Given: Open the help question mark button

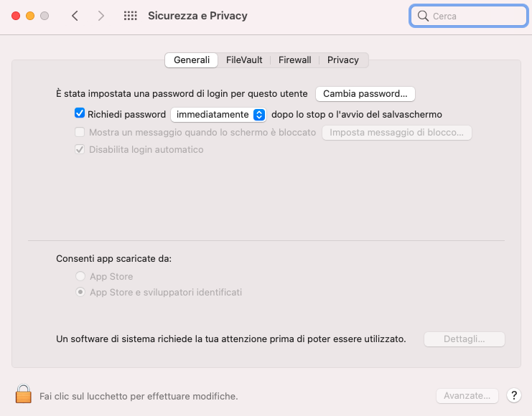Looking at the screenshot, I should coord(514,395).
